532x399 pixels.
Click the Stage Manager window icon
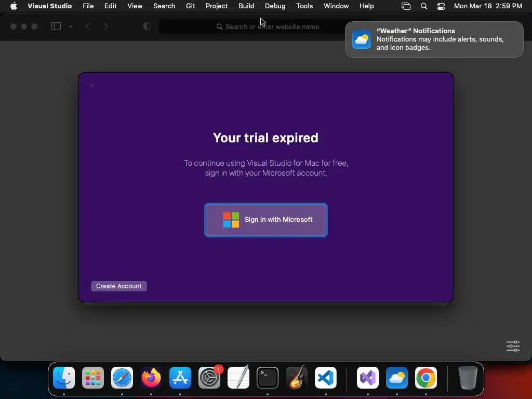point(406,6)
